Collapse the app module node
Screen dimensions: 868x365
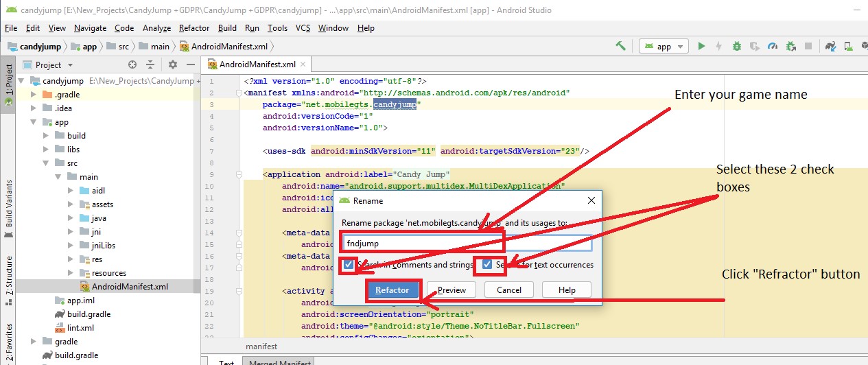coord(33,122)
